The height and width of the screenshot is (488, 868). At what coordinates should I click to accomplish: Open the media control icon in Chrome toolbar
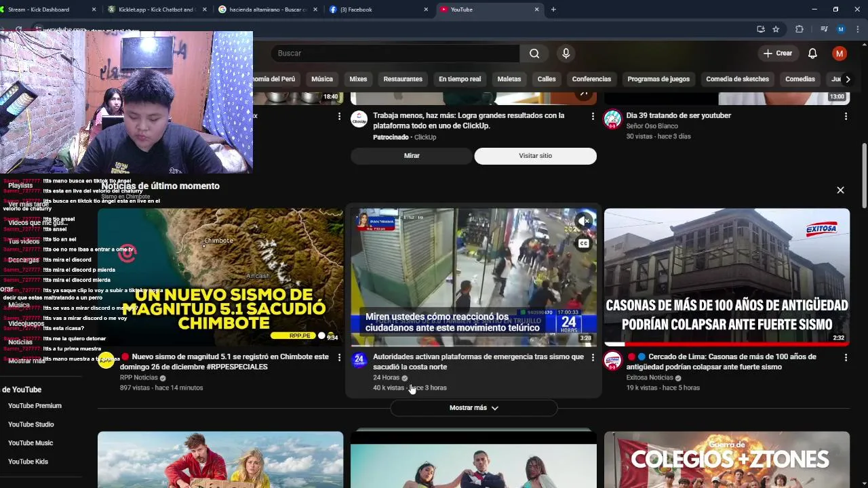(x=824, y=29)
